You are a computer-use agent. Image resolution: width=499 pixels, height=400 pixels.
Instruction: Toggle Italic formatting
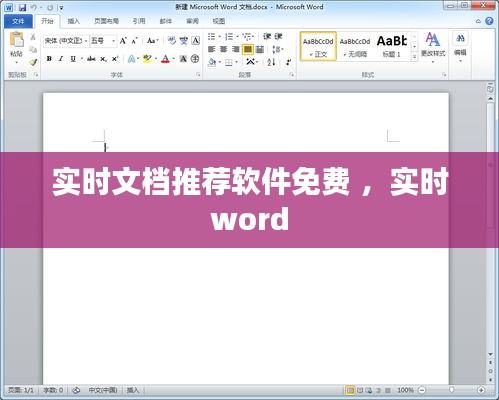[x=61, y=59]
